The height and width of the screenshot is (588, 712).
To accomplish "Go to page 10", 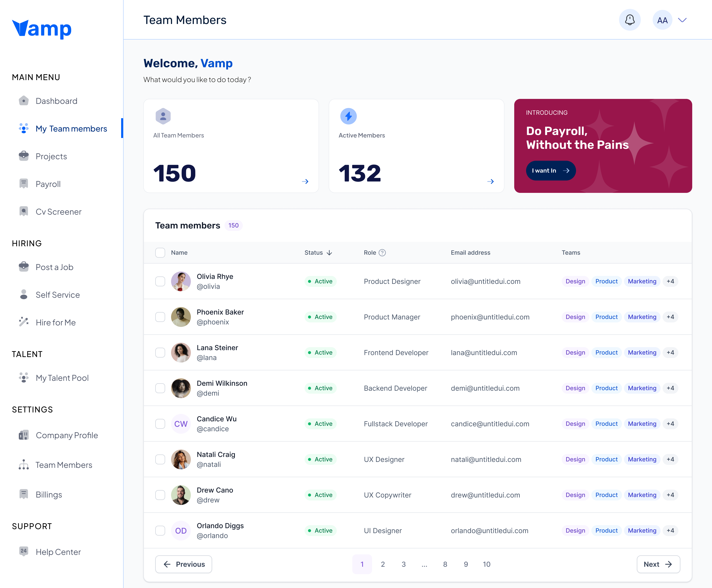I will [487, 564].
